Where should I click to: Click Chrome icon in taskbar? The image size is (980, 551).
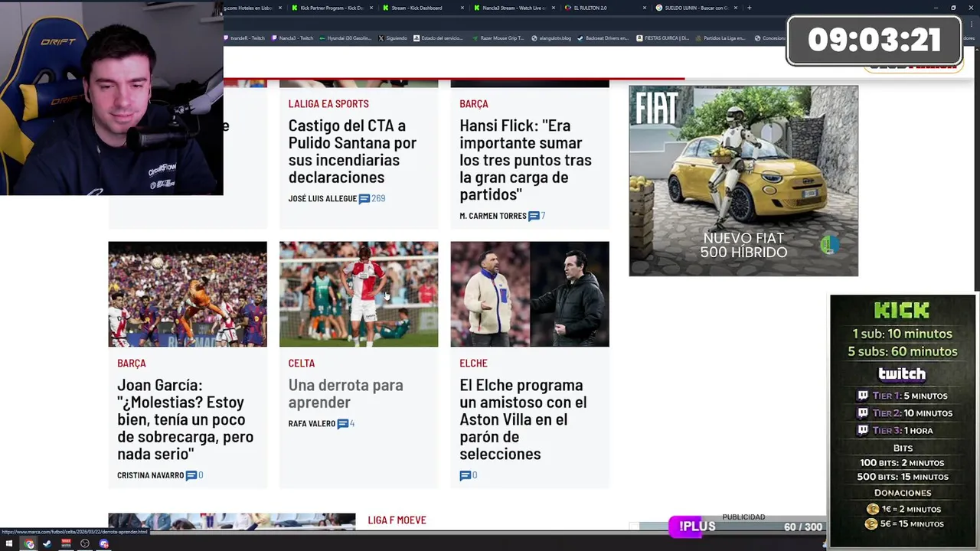tap(29, 544)
